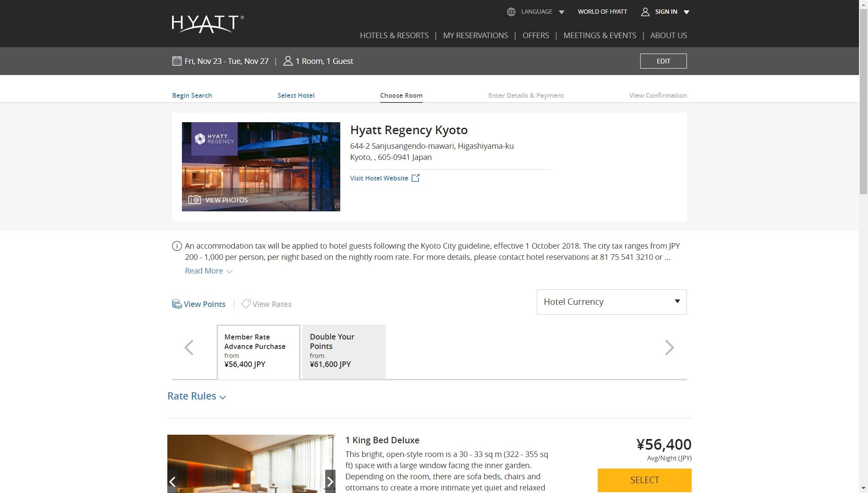This screenshot has height=493, width=868.
Task: Click the Hyatt Regency brand badge
Action: (x=215, y=139)
